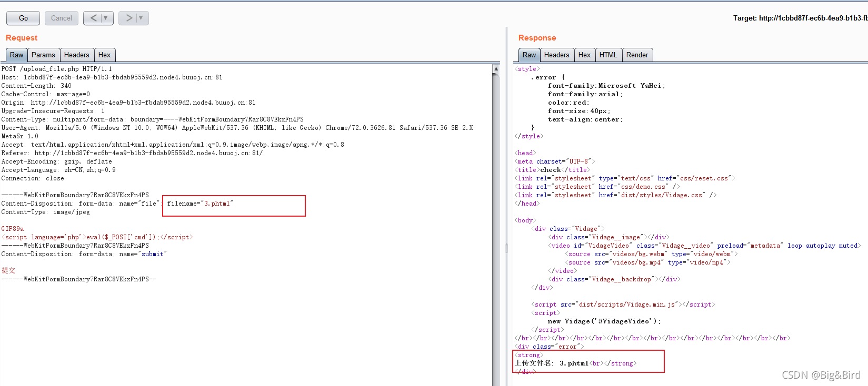Click the multipart/form-data Content-Type header

coord(153,119)
